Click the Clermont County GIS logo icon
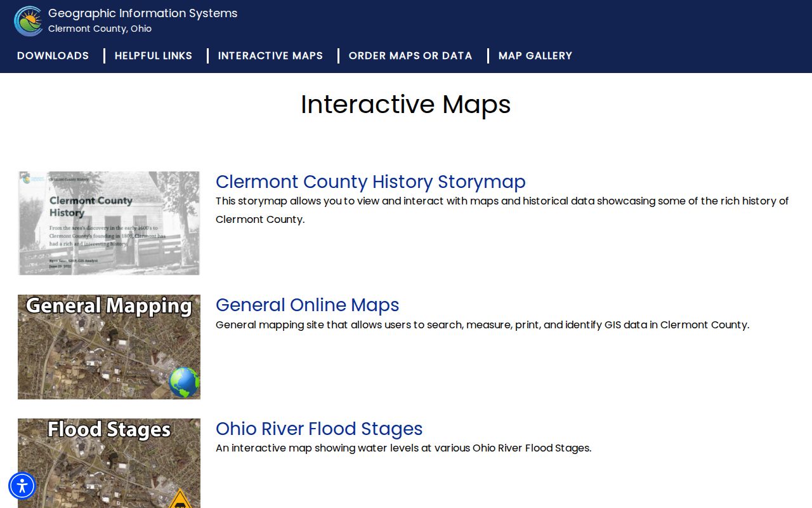 29,21
